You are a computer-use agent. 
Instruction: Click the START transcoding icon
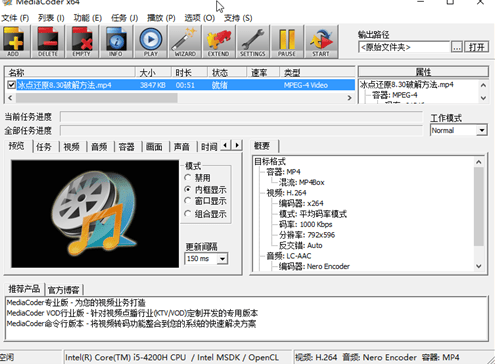tap(321, 42)
